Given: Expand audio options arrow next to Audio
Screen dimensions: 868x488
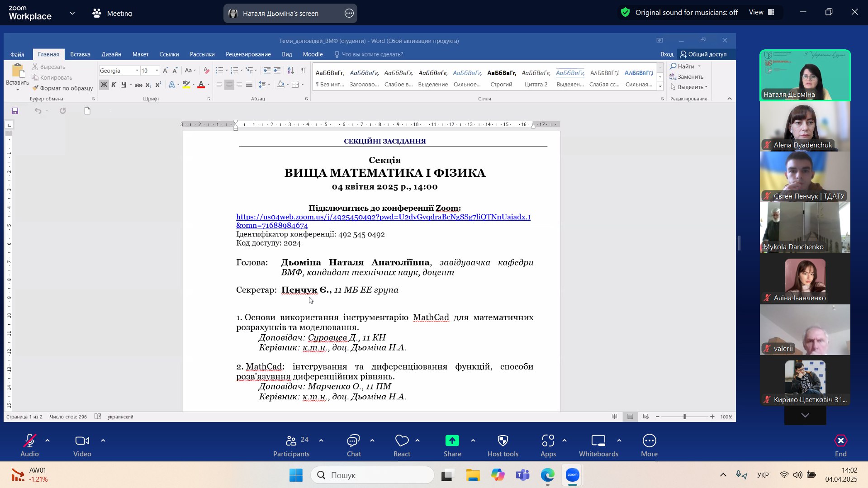Looking at the screenshot, I should tap(47, 440).
